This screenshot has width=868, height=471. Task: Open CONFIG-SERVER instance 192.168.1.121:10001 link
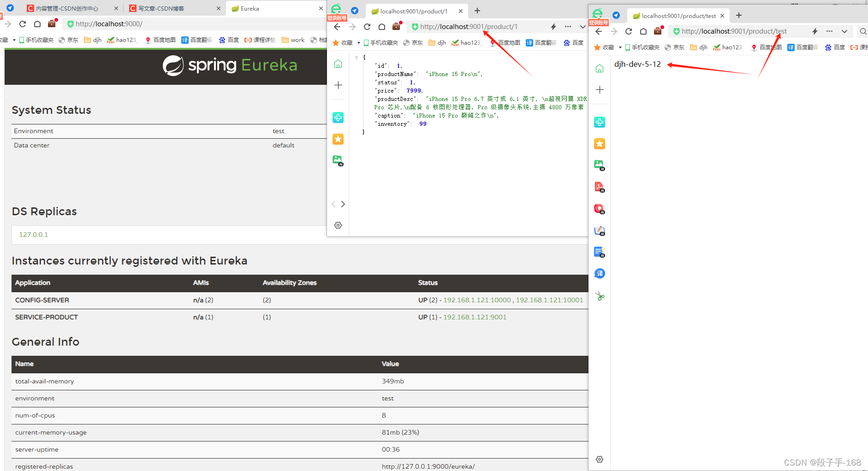pos(549,300)
